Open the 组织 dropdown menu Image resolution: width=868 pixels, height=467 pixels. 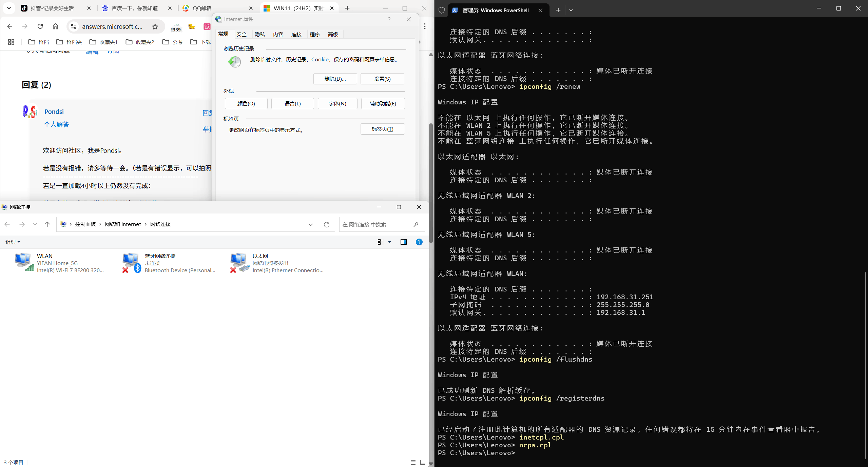click(13, 242)
